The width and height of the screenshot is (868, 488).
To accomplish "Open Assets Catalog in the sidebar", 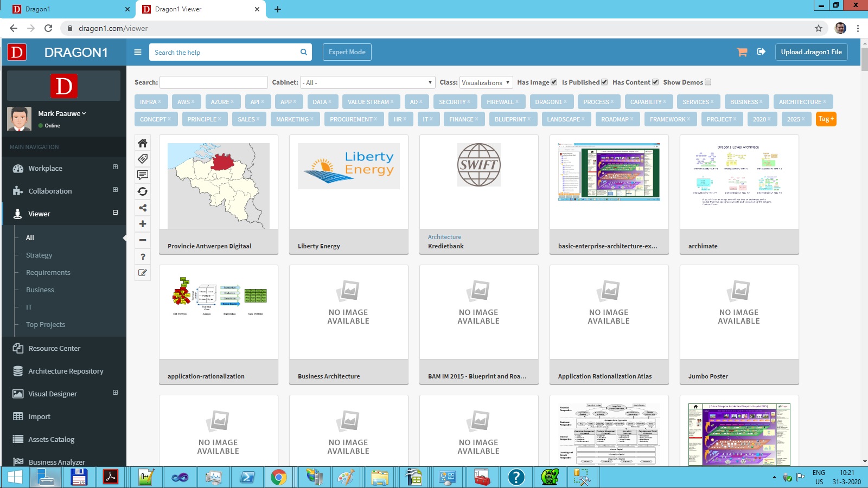I will pos(52,439).
